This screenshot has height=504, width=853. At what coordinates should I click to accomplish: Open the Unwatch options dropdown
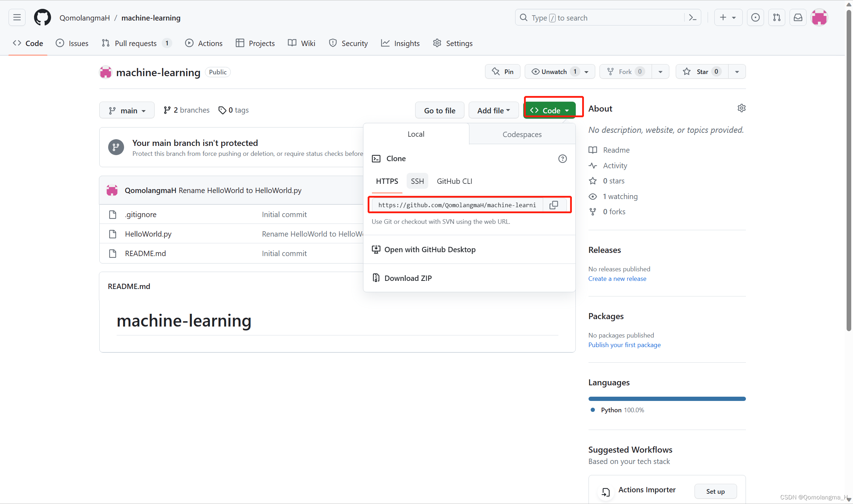[x=586, y=71]
